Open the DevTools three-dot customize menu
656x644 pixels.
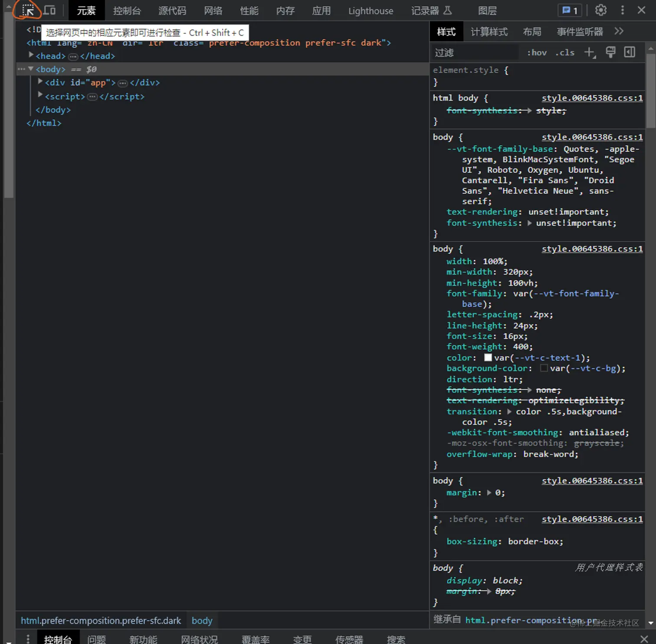coord(622,10)
